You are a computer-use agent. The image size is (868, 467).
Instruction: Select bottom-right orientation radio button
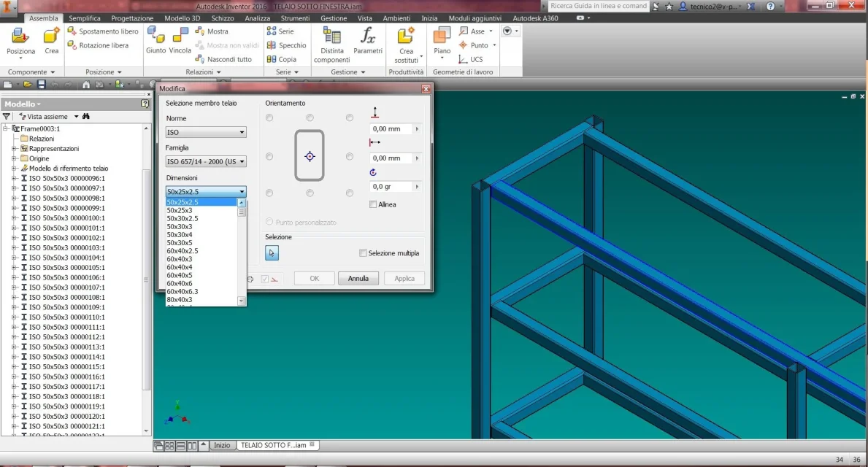coord(349,193)
